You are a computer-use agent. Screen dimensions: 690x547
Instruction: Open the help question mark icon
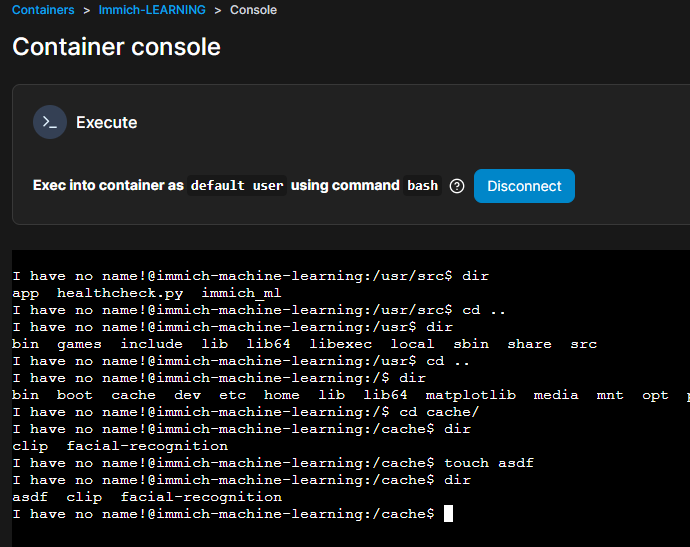[457, 186]
